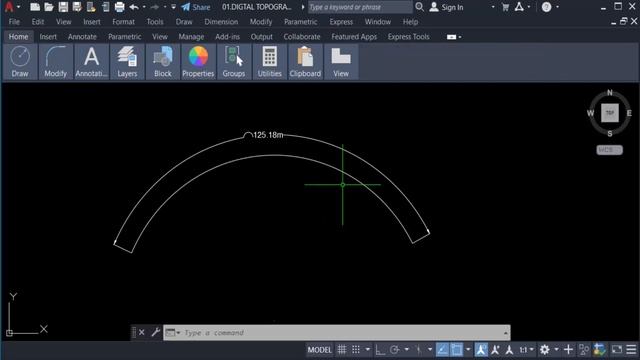Image resolution: width=640 pixels, height=360 pixels.
Task: Toggle Isometric Drafting in status bar
Action: (x=418, y=349)
